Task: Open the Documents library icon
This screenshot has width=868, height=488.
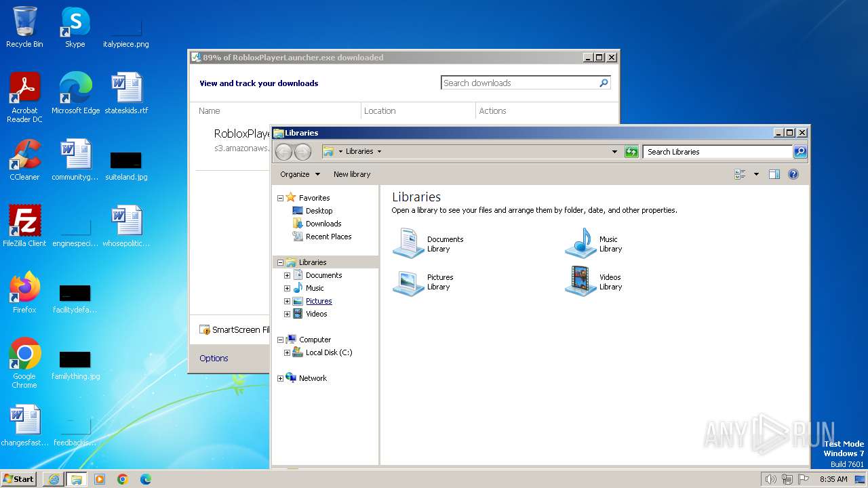Action: (x=408, y=243)
